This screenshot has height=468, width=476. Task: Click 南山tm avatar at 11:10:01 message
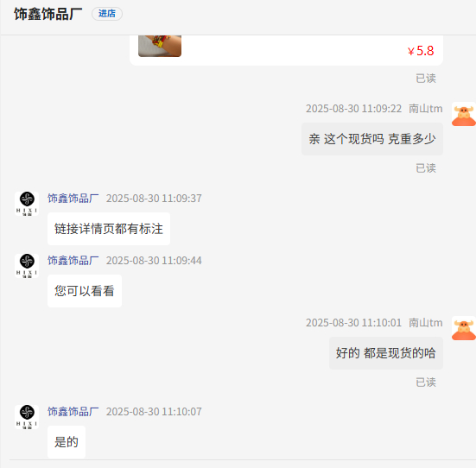coord(464,328)
